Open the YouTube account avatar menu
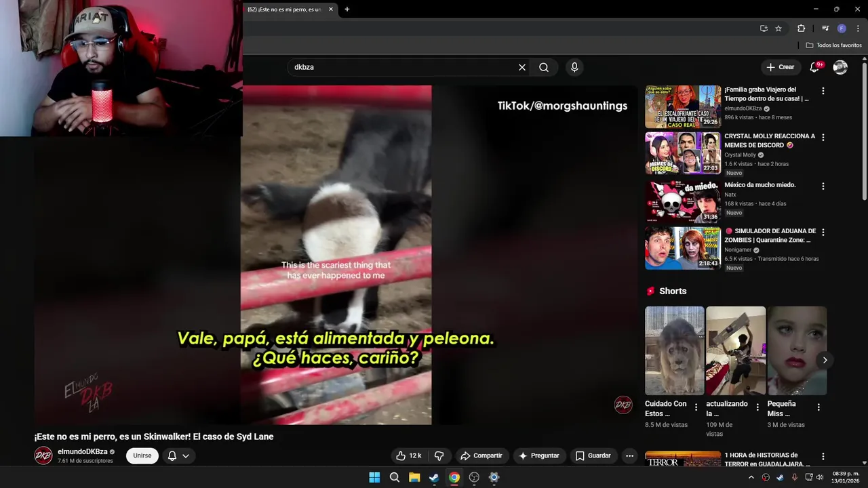Viewport: 868px width, 488px height. tap(840, 67)
